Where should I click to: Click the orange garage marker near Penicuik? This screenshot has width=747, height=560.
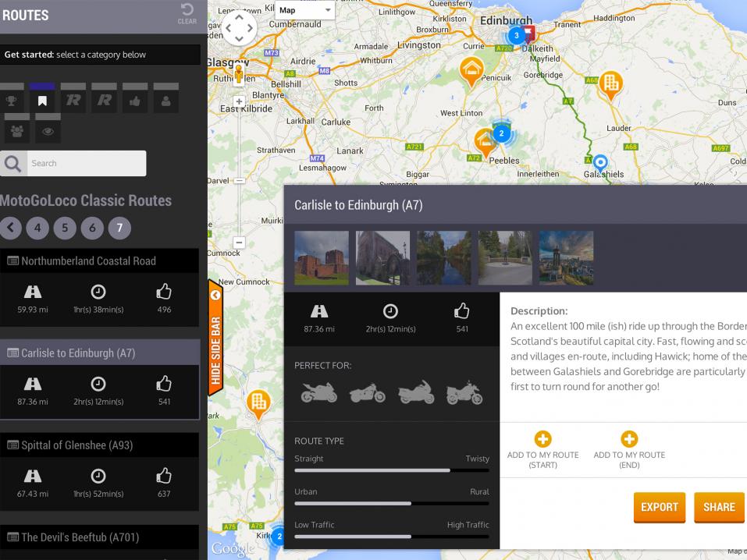(471, 72)
